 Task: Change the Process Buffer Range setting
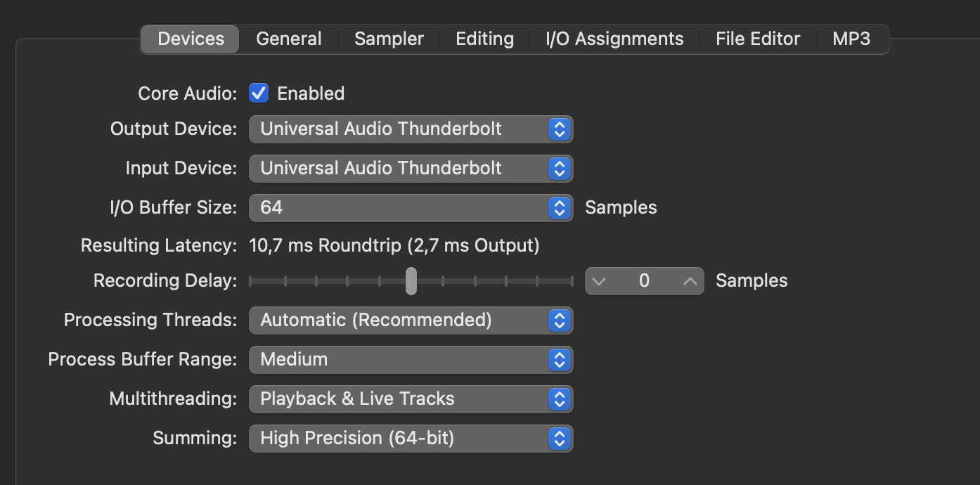pos(411,360)
